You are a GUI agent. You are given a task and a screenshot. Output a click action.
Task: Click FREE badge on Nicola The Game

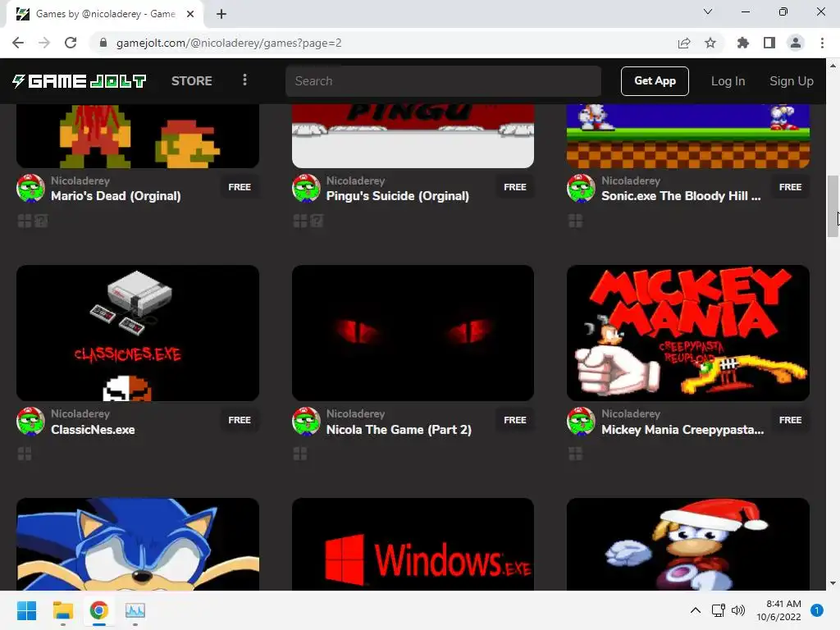[515, 420]
